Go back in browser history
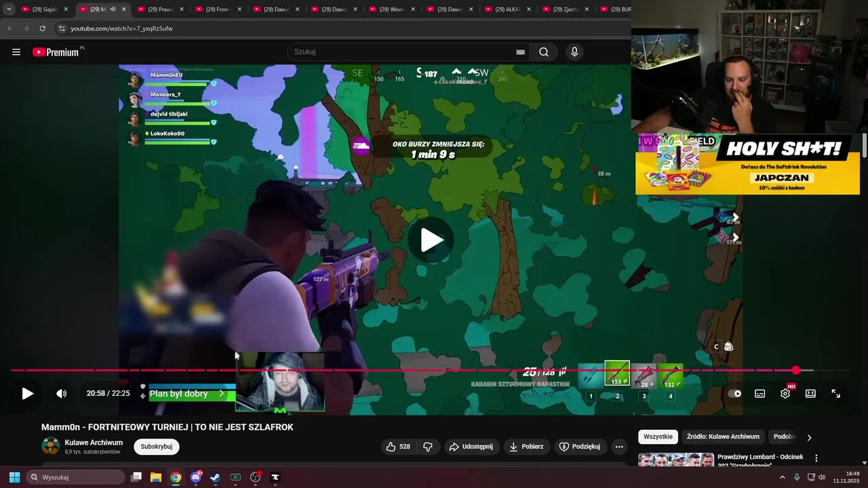 coord(9,28)
